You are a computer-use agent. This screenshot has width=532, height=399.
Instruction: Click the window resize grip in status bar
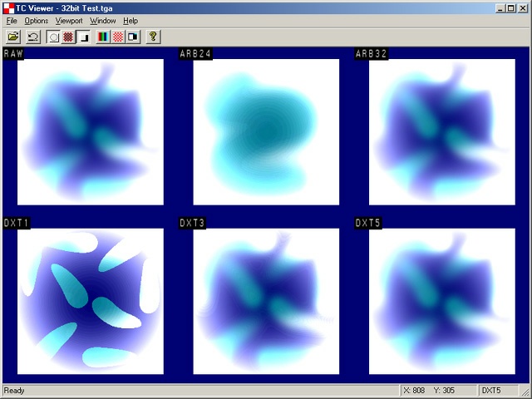pos(525,391)
